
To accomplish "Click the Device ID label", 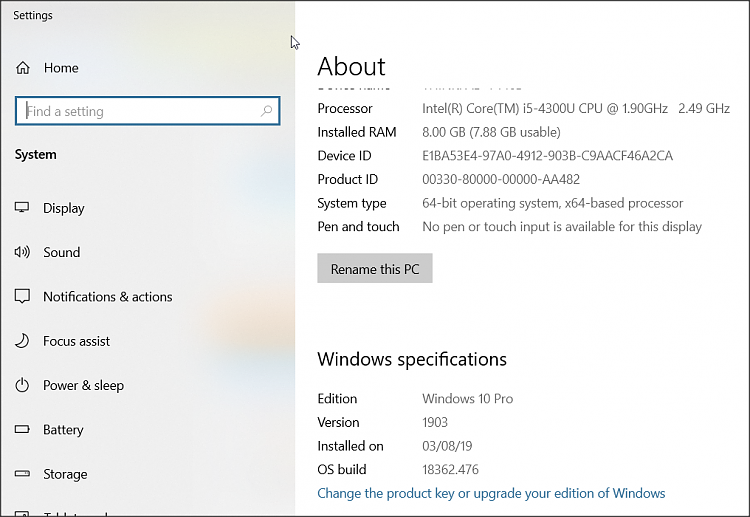I will coord(344,155).
